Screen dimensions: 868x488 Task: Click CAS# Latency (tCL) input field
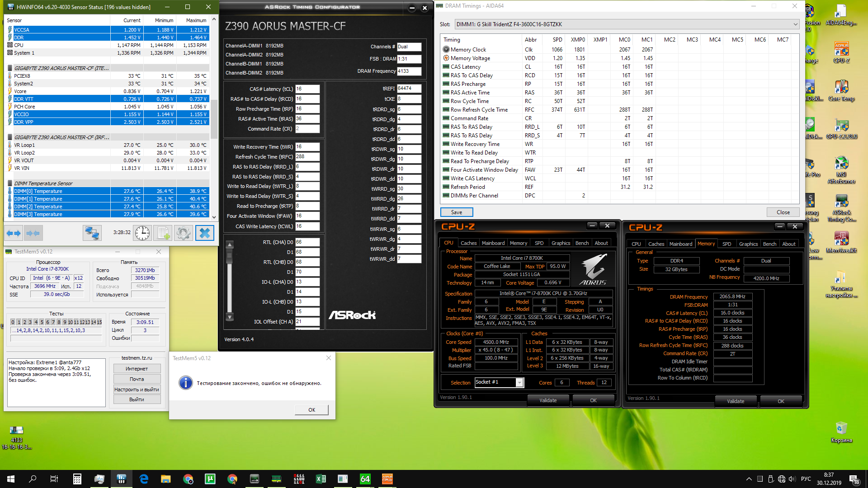[x=307, y=89]
